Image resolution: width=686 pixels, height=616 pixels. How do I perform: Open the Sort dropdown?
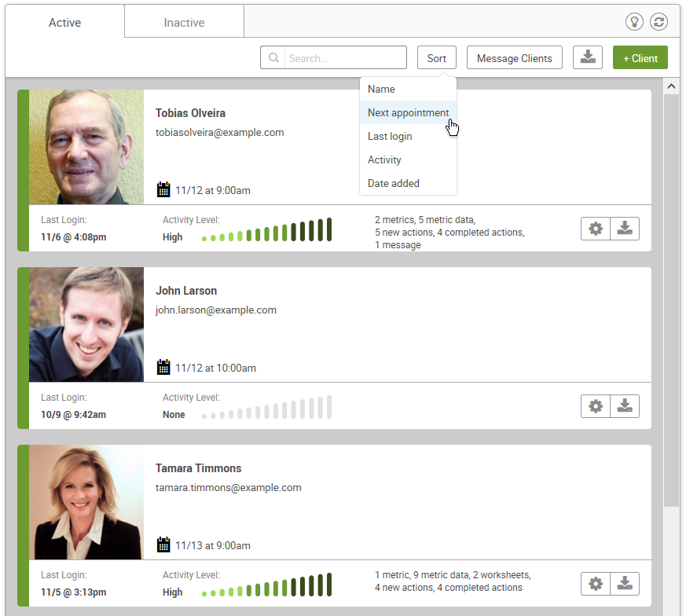pos(437,58)
